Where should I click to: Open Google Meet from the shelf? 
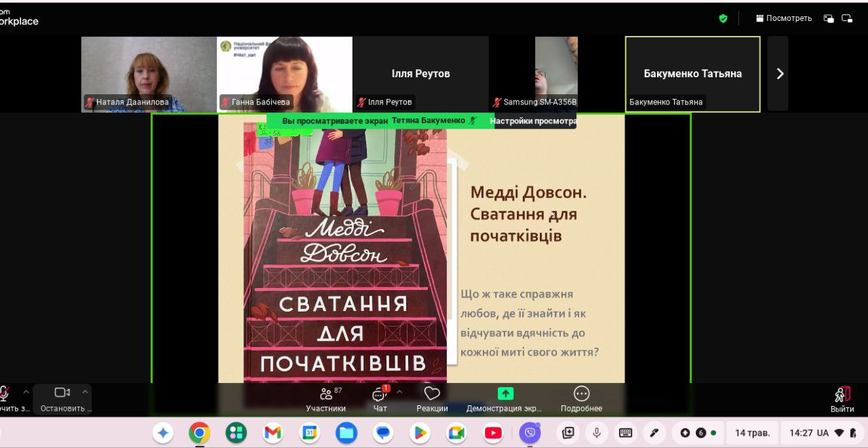pyautogui.click(x=456, y=432)
